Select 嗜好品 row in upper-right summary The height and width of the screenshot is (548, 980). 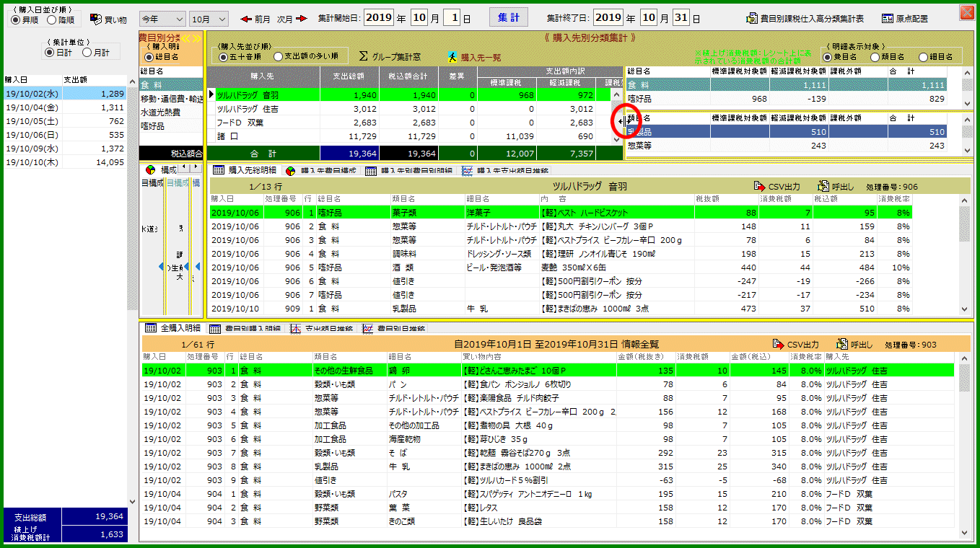coord(786,98)
